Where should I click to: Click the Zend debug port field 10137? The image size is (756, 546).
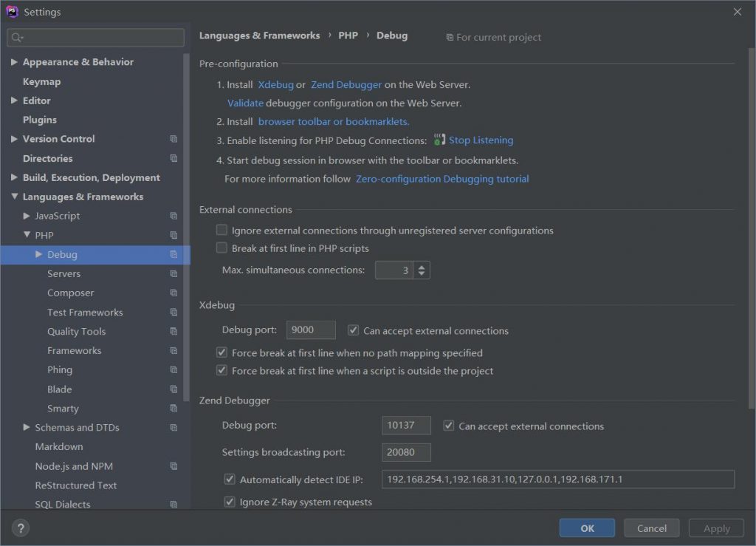tap(406, 426)
